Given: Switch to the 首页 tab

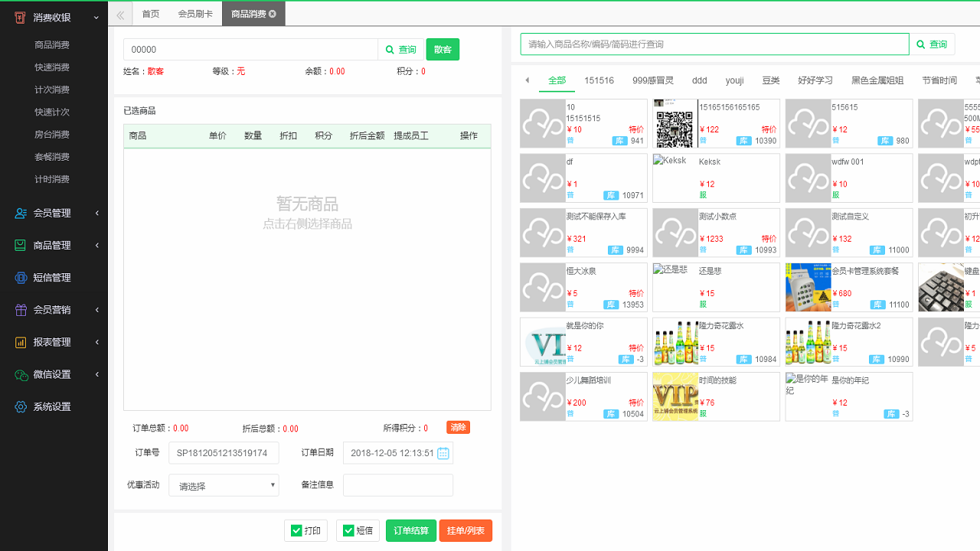Looking at the screenshot, I should [150, 13].
